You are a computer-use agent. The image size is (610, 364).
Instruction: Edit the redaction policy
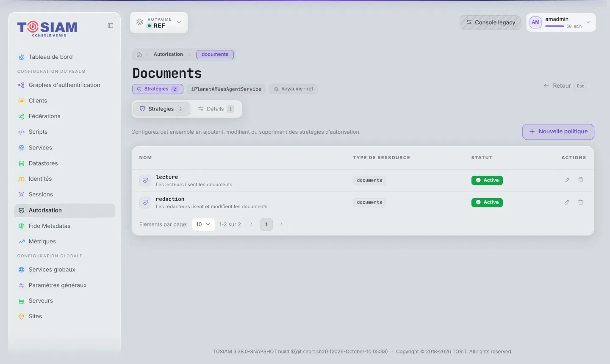tap(567, 202)
